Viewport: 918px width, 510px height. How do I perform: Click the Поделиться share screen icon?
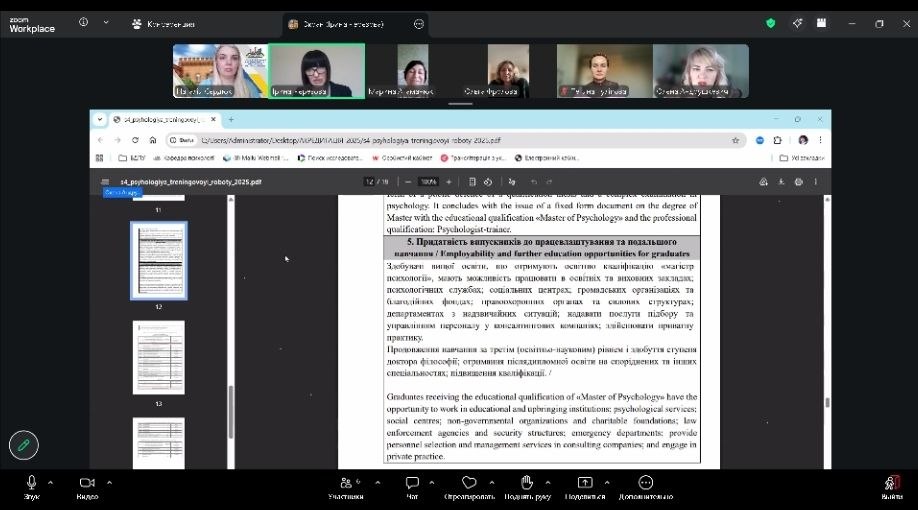(585, 484)
